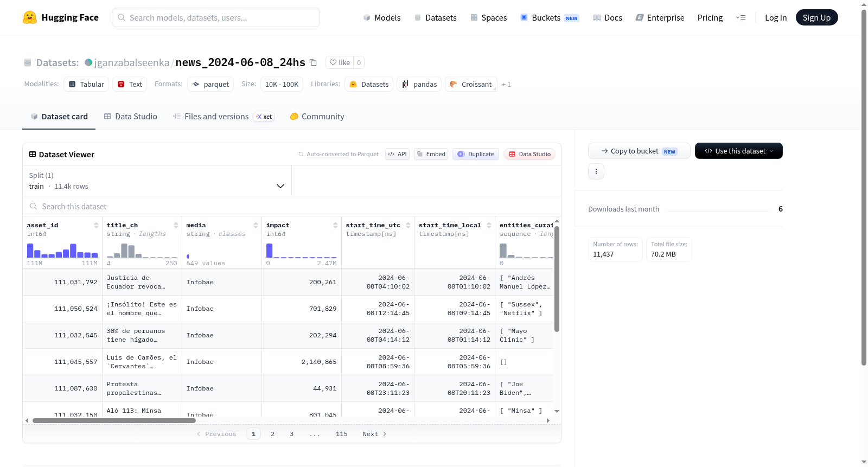The image size is (868, 467).
Task: Open the Pricing page
Action: 710,17
